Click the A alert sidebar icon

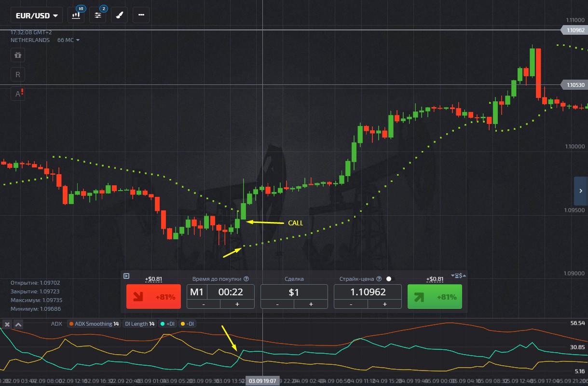tap(18, 94)
